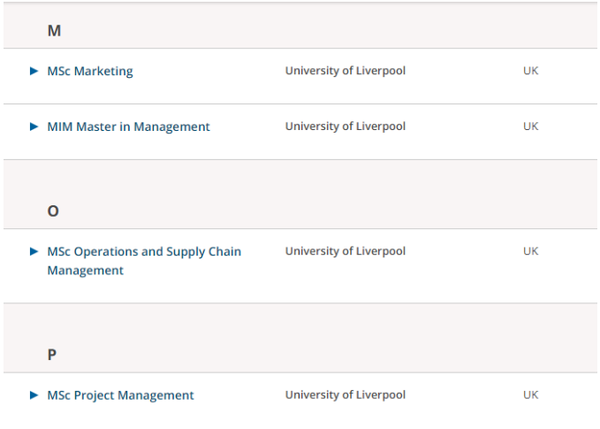Screen dimensions: 600x429
Task: Open the MSc Project Management link
Action: 120,395
